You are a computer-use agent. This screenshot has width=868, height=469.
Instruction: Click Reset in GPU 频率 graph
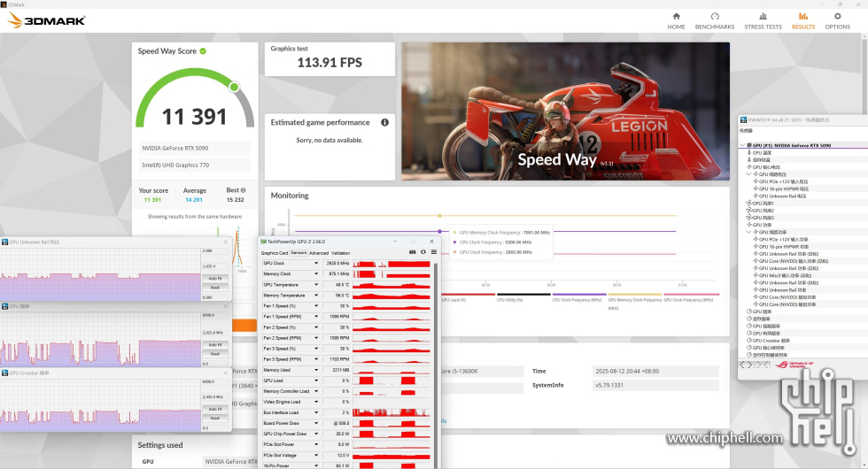215,353
